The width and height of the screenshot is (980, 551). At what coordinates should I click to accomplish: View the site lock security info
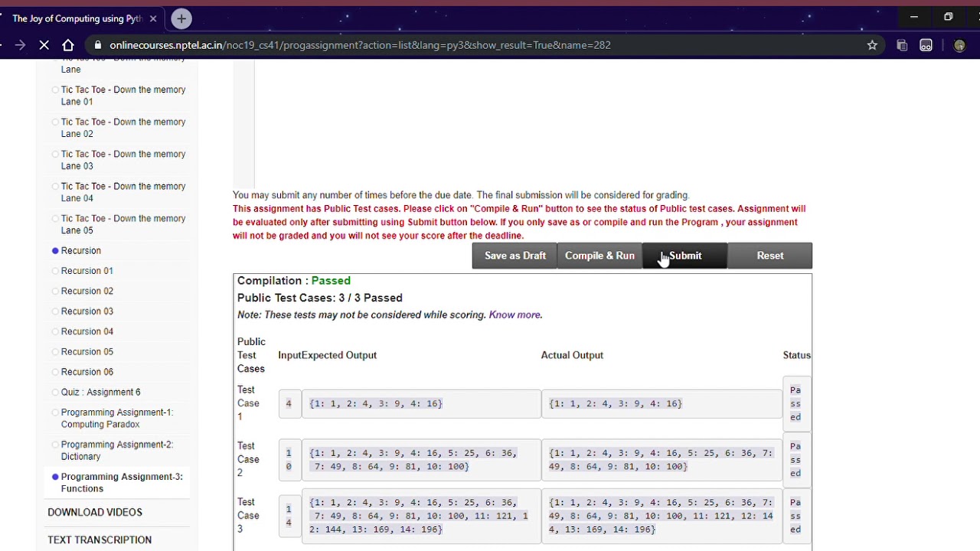(97, 45)
